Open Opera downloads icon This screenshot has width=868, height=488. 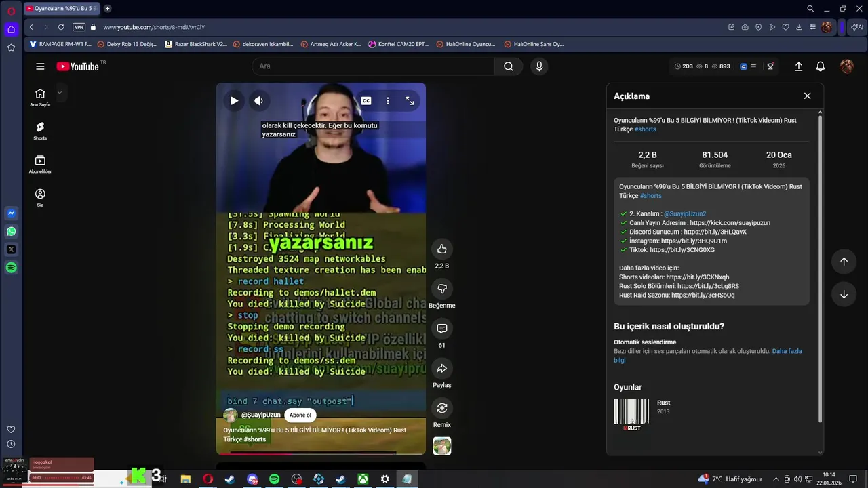click(800, 27)
